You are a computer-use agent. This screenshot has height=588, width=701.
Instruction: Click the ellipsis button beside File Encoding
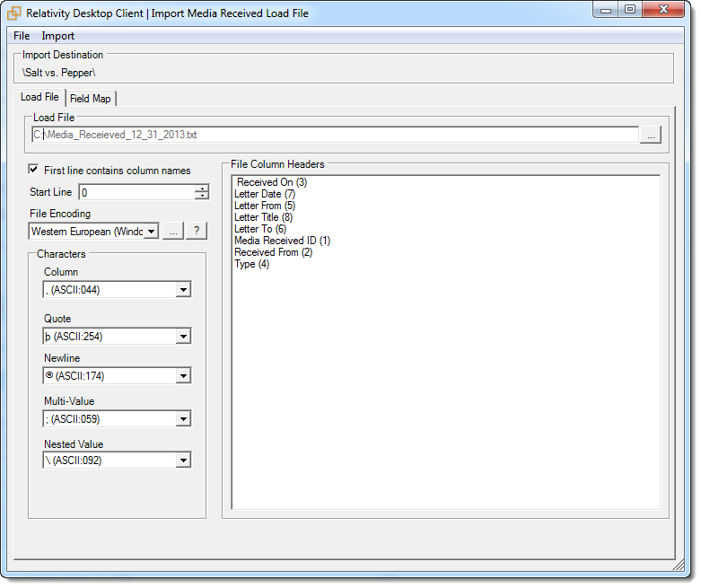point(173,232)
